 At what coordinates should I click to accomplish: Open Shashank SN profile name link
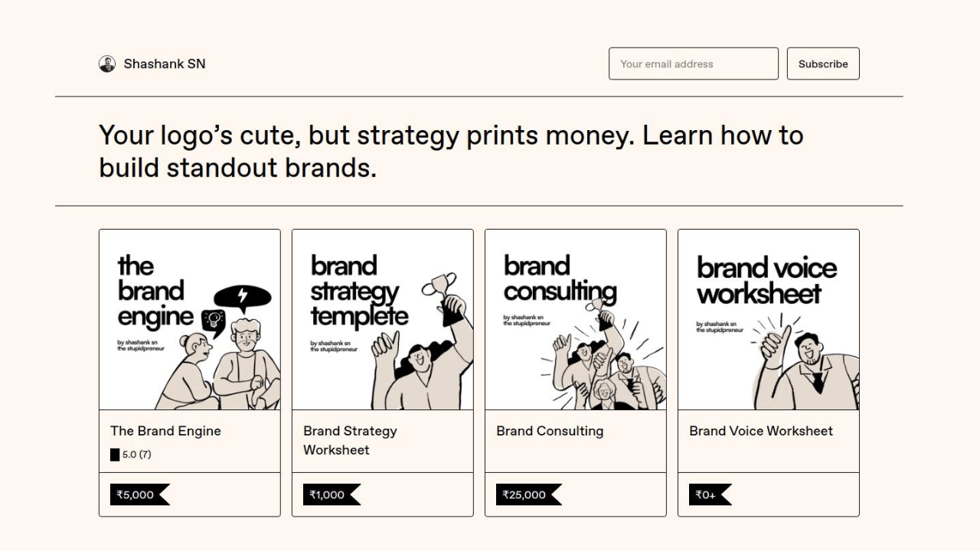pos(165,64)
